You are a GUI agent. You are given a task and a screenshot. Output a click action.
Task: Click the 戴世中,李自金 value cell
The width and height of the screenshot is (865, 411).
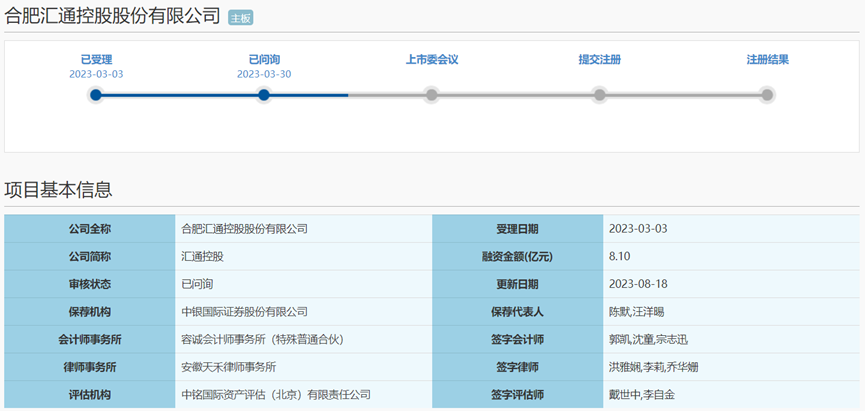732,394
